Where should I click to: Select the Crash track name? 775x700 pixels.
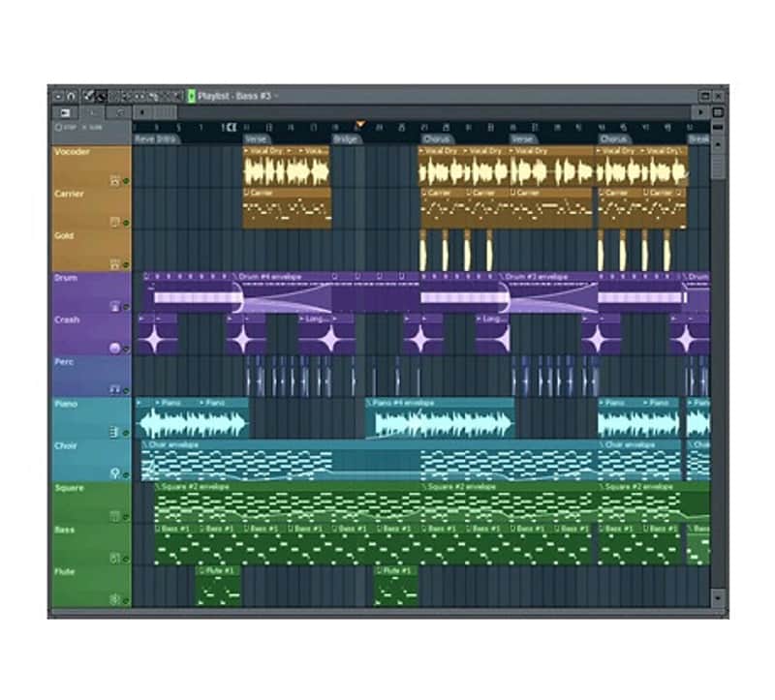67,320
